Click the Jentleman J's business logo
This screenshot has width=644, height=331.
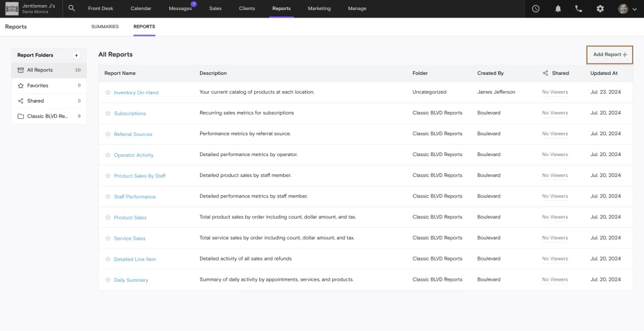[12, 9]
